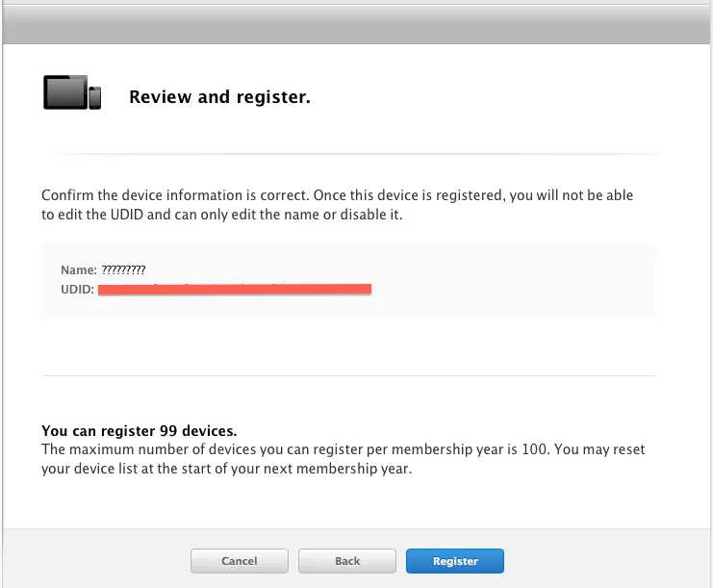The height and width of the screenshot is (588, 713).
Task: Click the 'Confirm the device information' paragraph
Action: pos(337,205)
